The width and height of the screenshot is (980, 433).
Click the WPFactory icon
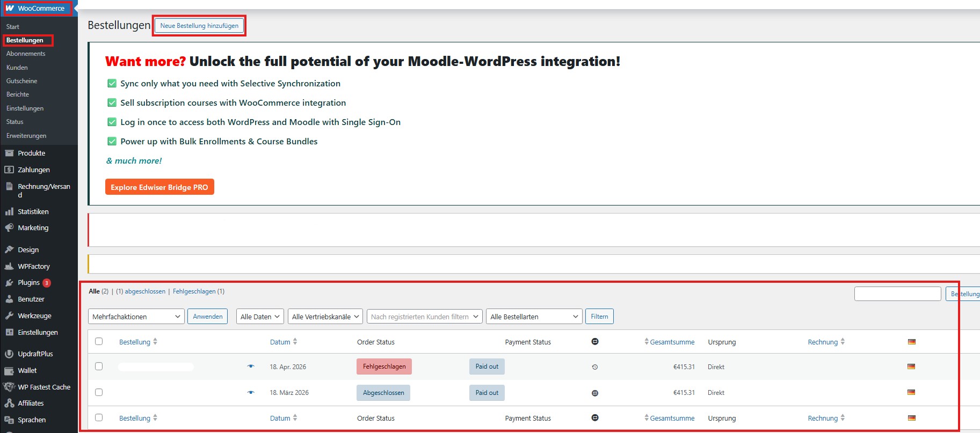[x=9, y=266]
